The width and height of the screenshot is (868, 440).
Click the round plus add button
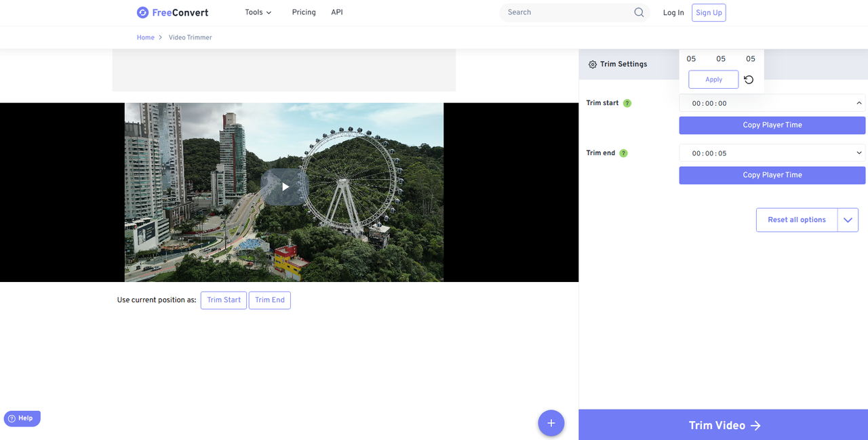(x=551, y=423)
